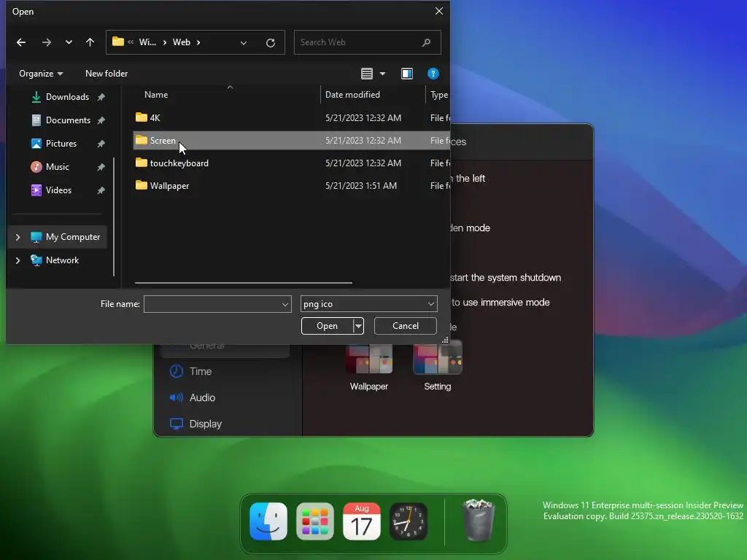Viewport: 747px width, 560px height.
Task: Go back using the back arrow
Action: coord(21,42)
